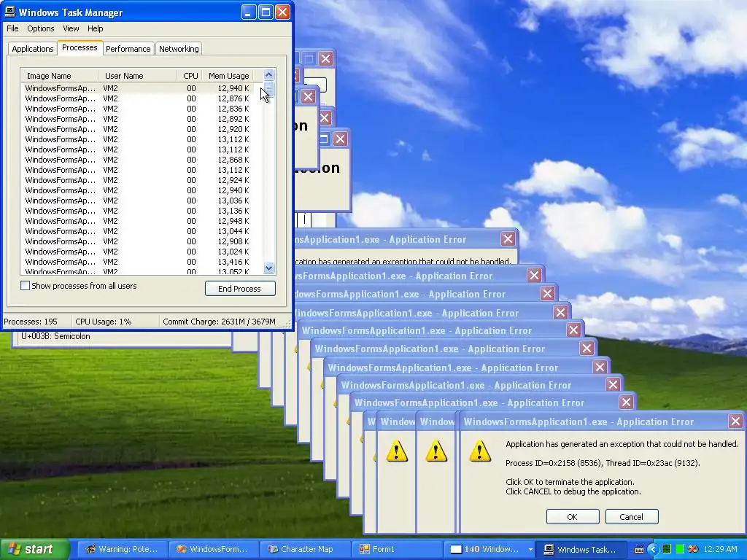Select the process using 12,836 K
The width and height of the screenshot is (747, 560).
click(141, 109)
